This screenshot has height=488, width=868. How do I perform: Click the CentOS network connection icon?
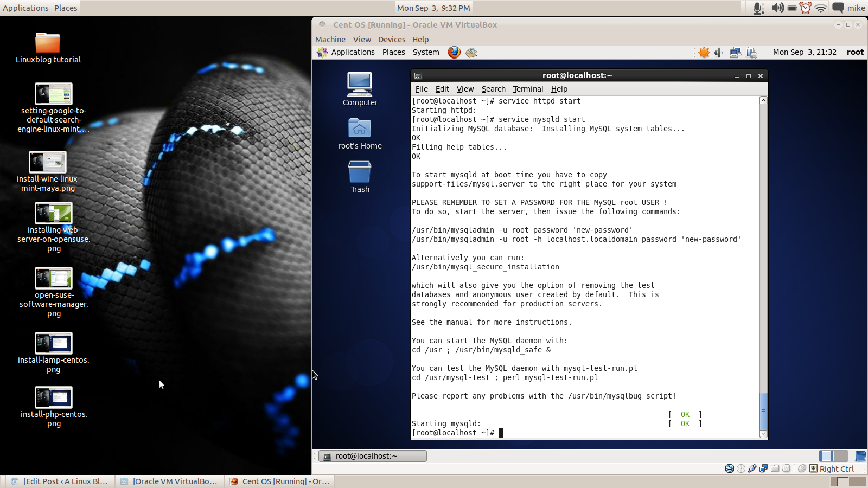click(736, 52)
